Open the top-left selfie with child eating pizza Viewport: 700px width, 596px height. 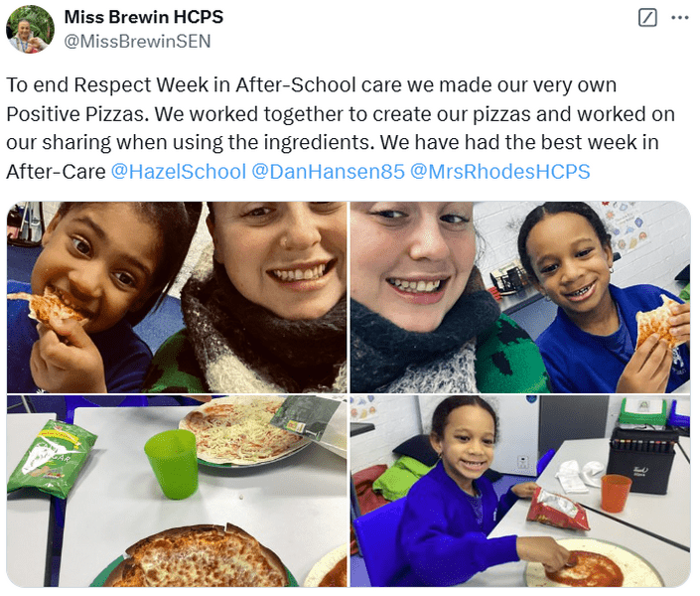coord(177,297)
